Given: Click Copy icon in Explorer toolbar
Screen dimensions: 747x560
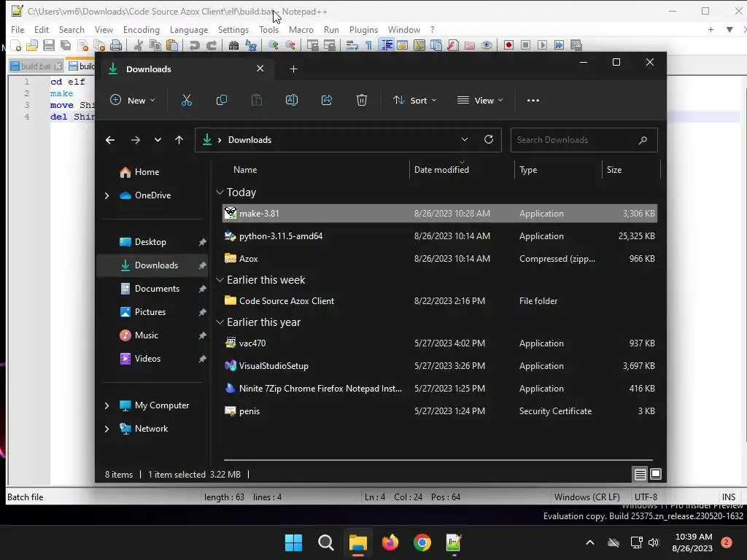Looking at the screenshot, I should [222, 101].
